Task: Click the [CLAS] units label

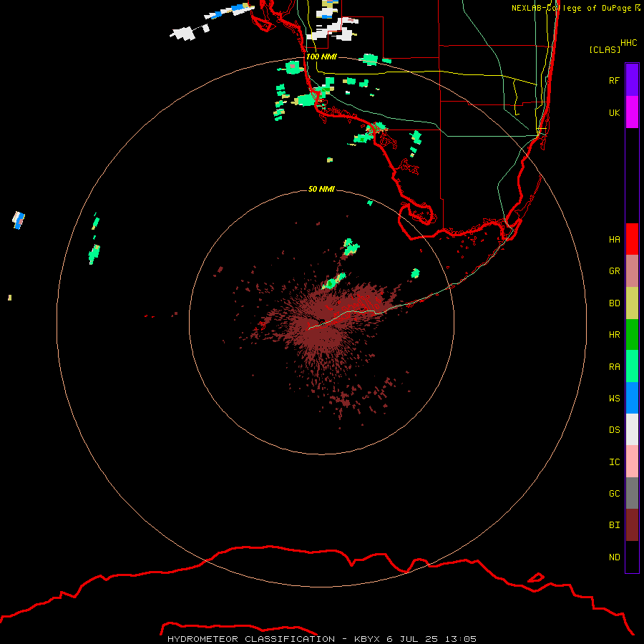Action: tap(605, 49)
